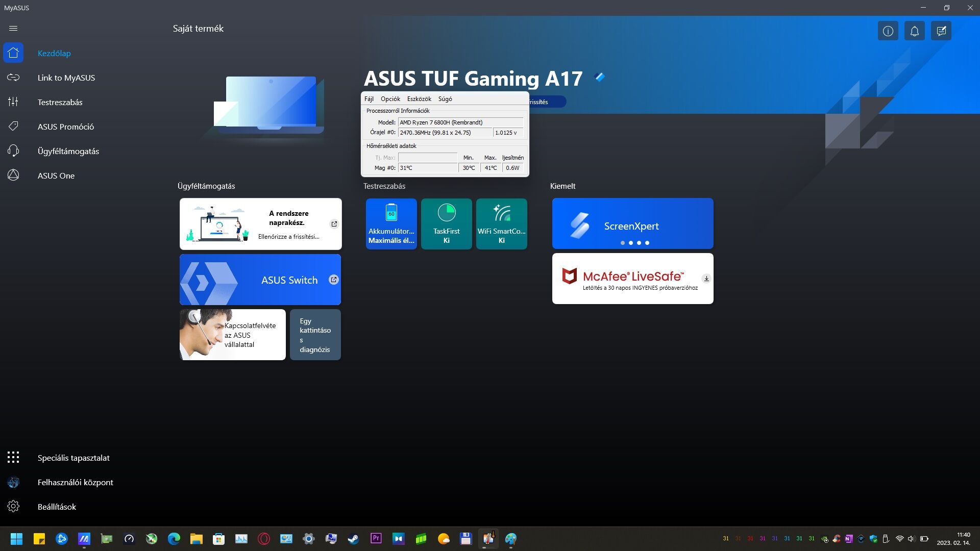Open 'A rendszere naprakész' update card
980x551 pixels.
click(x=261, y=224)
